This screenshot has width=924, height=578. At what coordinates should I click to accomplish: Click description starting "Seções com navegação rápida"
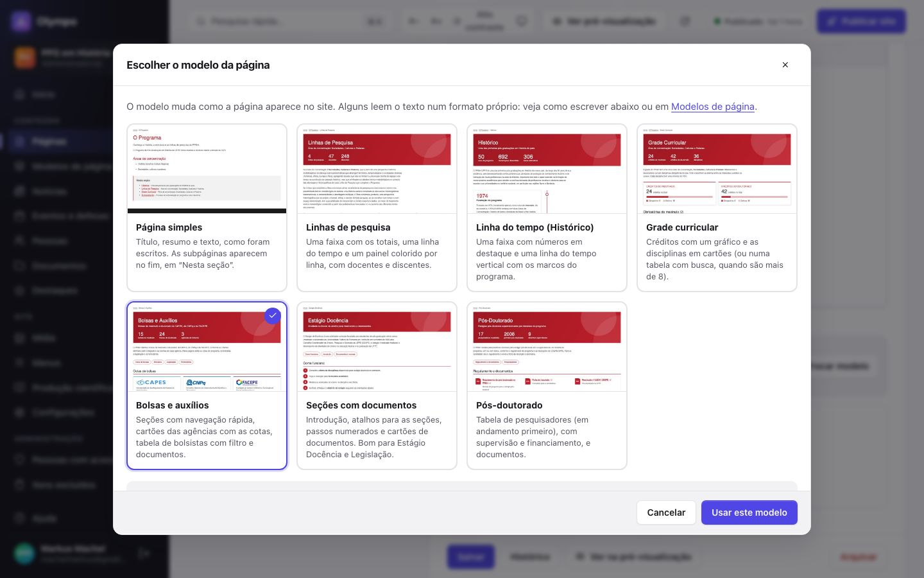[204, 437]
